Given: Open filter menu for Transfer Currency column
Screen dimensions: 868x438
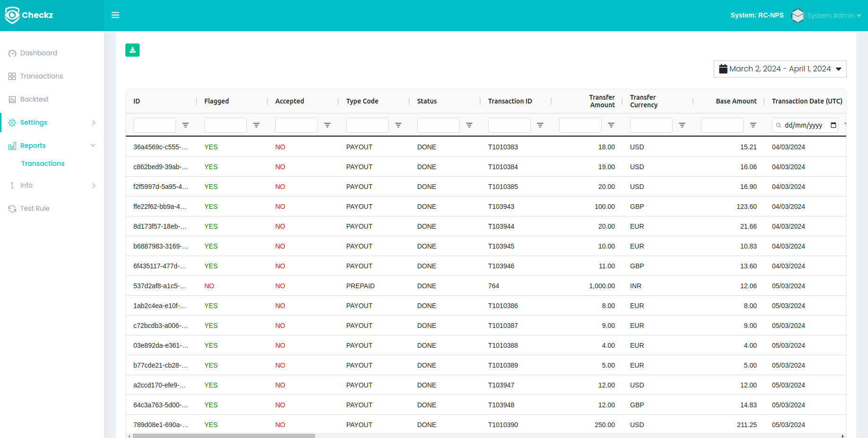Looking at the screenshot, I should click(682, 125).
